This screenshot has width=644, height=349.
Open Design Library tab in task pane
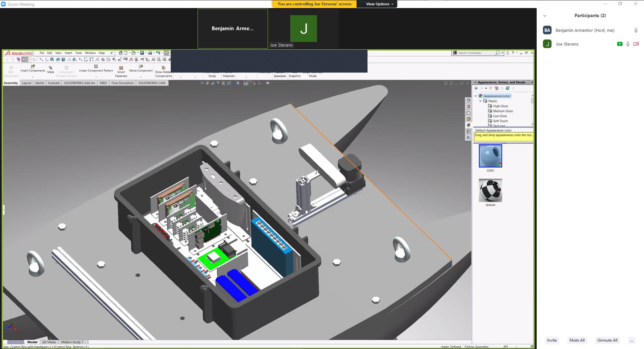click(469, 107)
